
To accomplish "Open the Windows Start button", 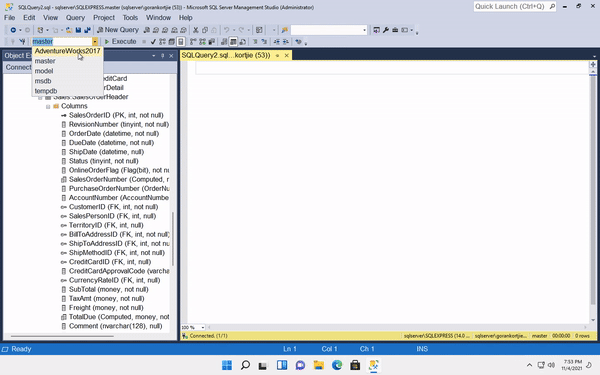I will click(227, 365).
